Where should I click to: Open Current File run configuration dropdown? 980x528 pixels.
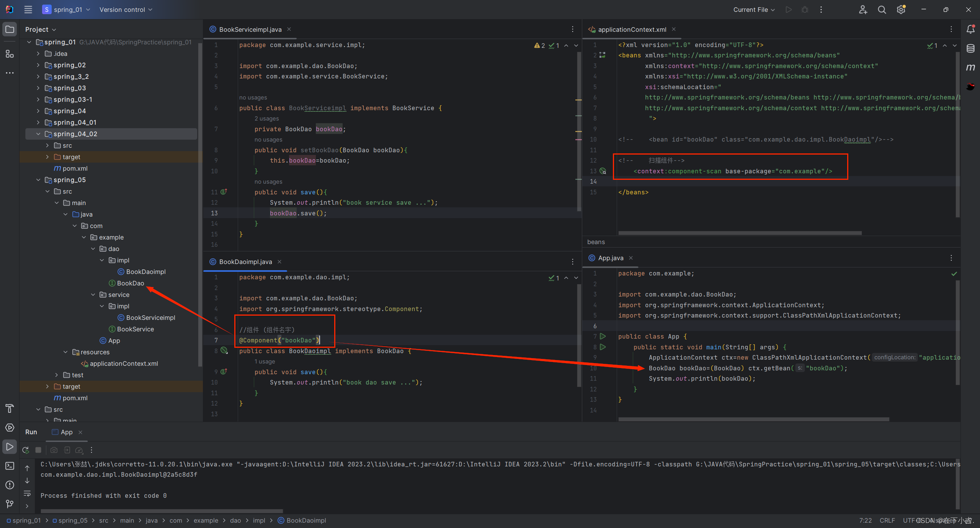pyautogui.click(x=754, y=10)
